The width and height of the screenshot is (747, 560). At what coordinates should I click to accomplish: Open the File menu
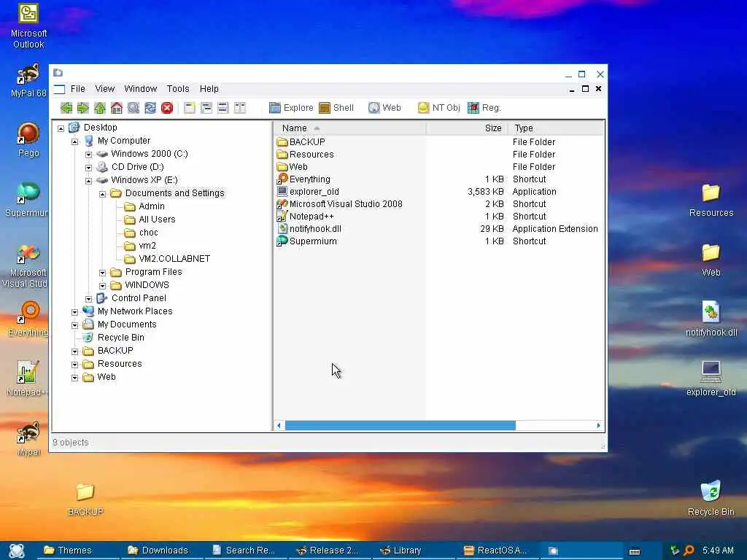pyautogui.click(x=77, y=88)
